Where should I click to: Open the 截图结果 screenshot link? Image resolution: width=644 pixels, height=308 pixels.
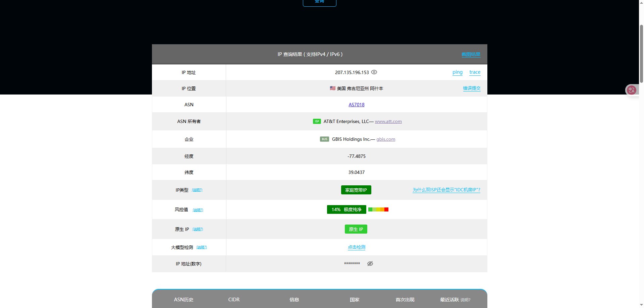[471, 54]
